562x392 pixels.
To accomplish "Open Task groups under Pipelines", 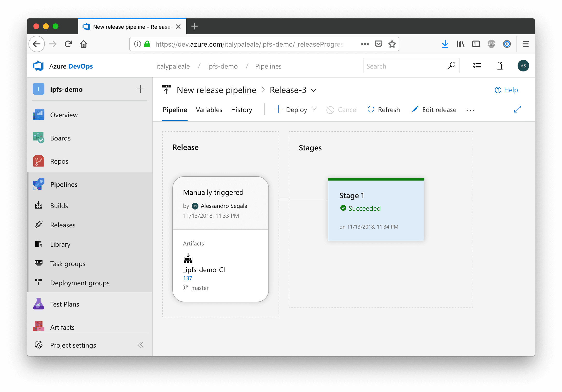I will (x=90, y=264).
